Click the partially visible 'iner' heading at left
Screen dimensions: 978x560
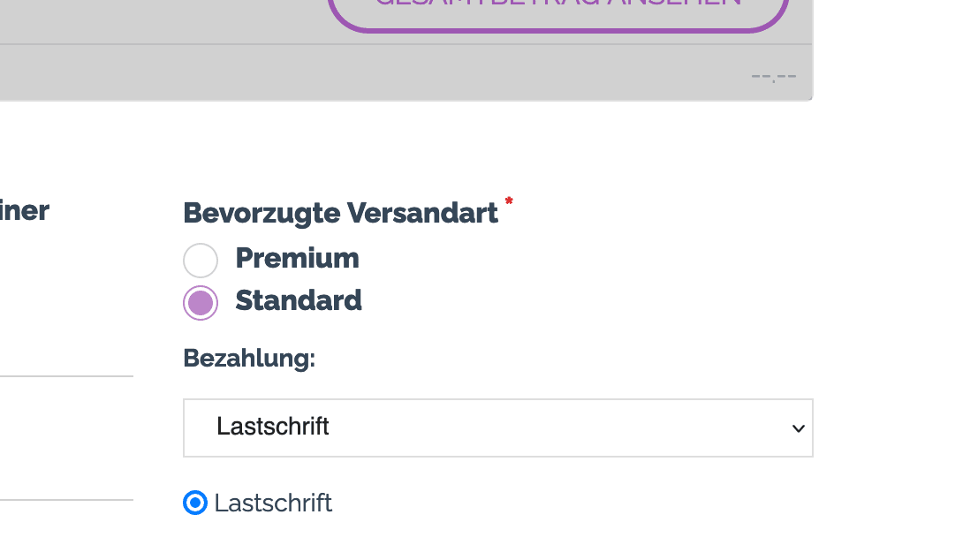[24, 210]
